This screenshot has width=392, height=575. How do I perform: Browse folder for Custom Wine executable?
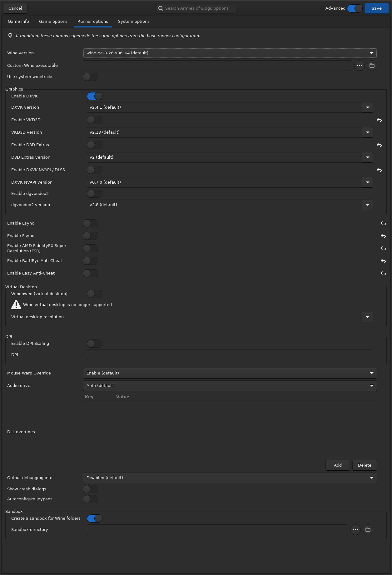(x=372, y=66)
